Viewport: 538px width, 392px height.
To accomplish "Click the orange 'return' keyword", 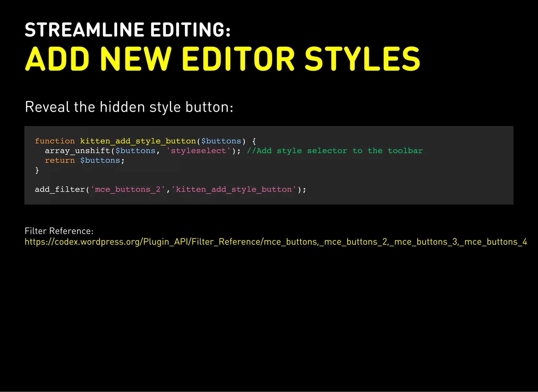I will coord(60,161).
